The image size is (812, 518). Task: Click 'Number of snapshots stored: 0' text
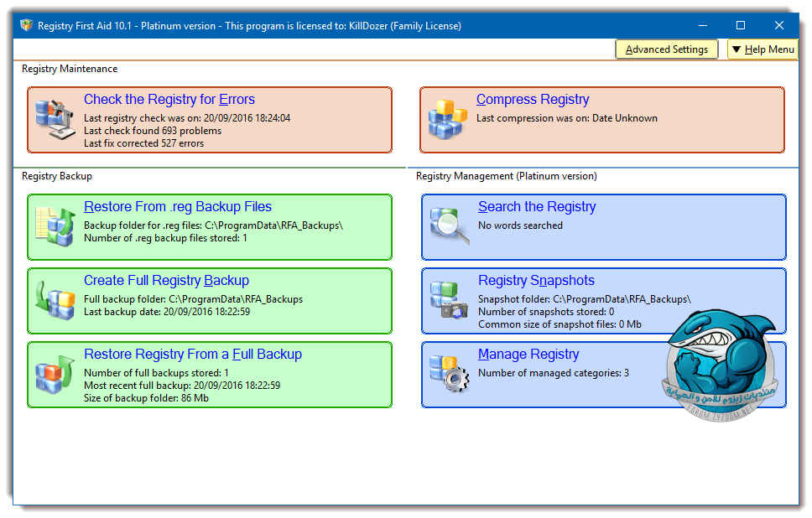[x=546, y=312]
